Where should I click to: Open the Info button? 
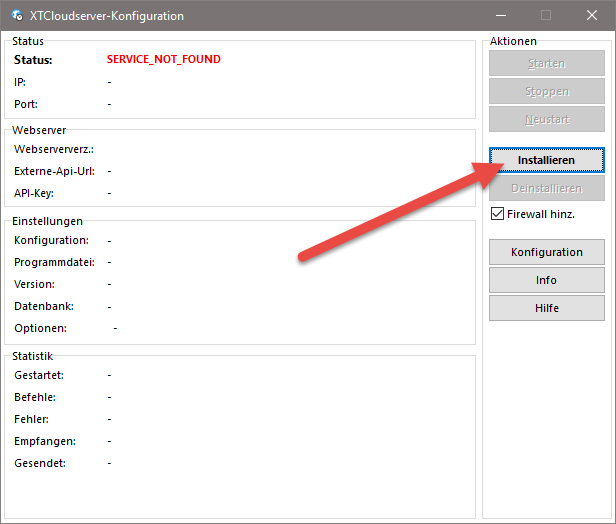(546, 280)
